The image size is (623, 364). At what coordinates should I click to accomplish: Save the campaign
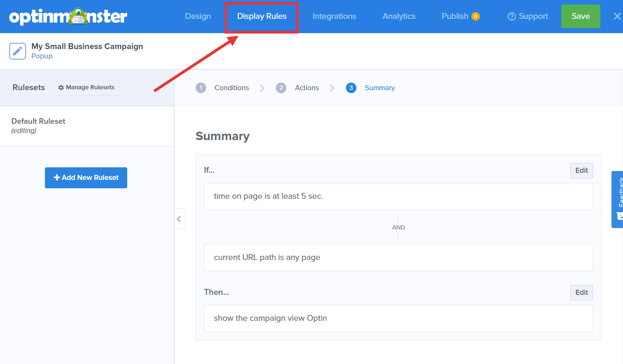(580, 16)
